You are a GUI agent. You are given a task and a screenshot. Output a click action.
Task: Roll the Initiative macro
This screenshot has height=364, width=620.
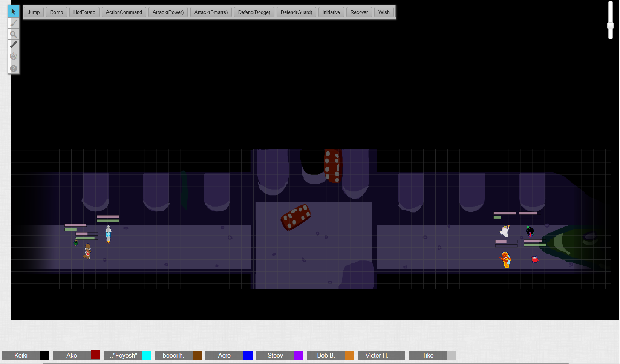point(331,12)
